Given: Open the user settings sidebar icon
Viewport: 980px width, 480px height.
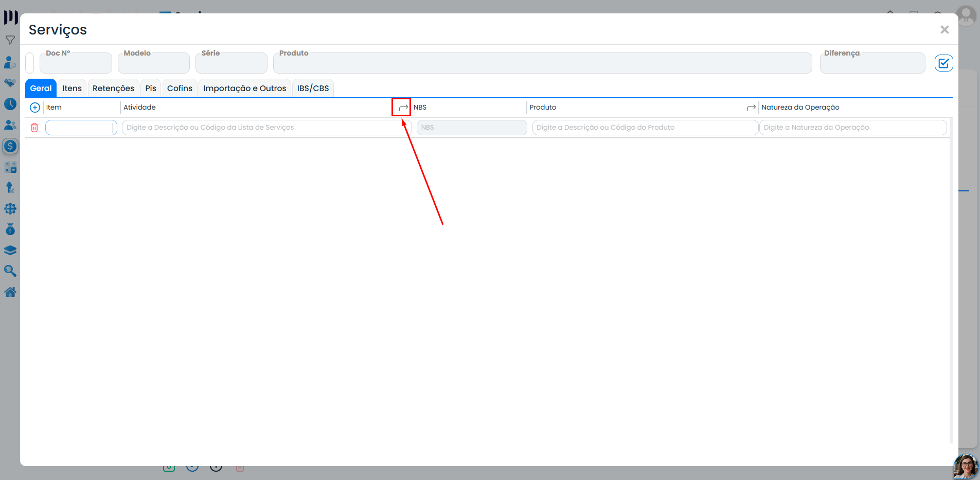Looking at the screenshot, I should (10, 62).
